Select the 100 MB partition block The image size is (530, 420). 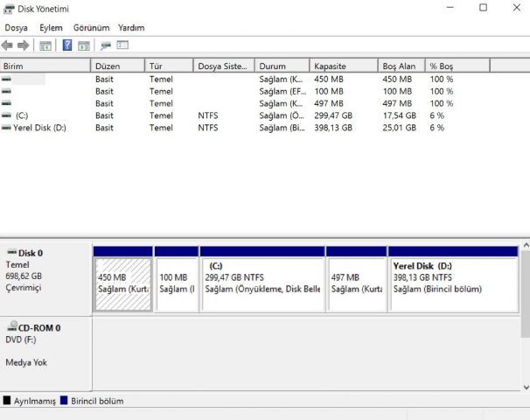click(x=177, y=280)
